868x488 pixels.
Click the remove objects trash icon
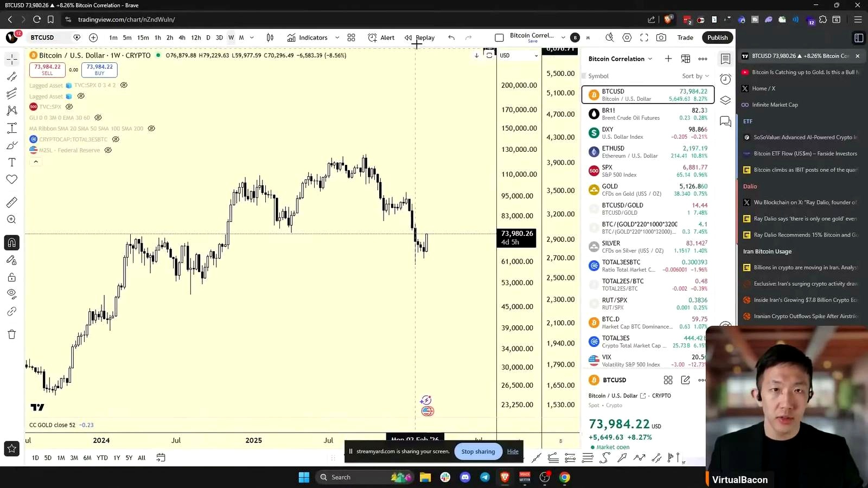[11, 334]
